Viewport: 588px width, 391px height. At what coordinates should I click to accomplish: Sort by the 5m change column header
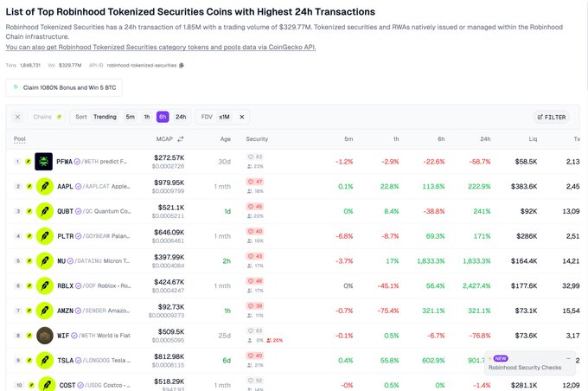click(348, 138)
